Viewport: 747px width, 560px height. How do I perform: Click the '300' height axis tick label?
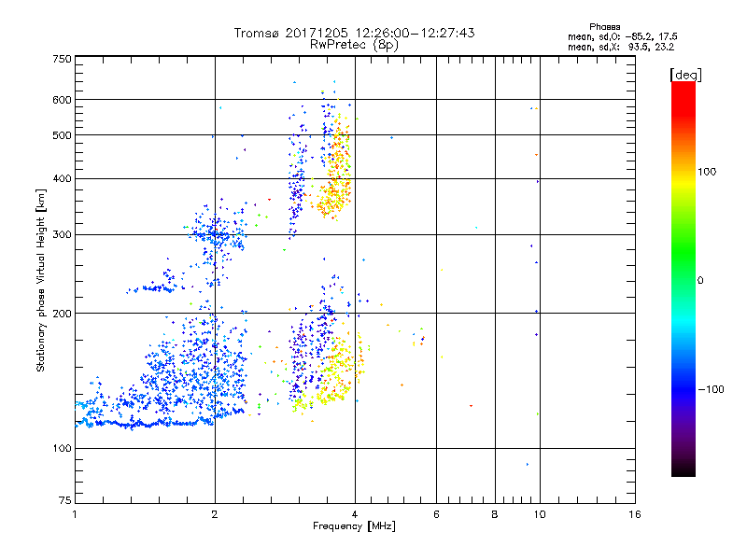coord(62,234)
